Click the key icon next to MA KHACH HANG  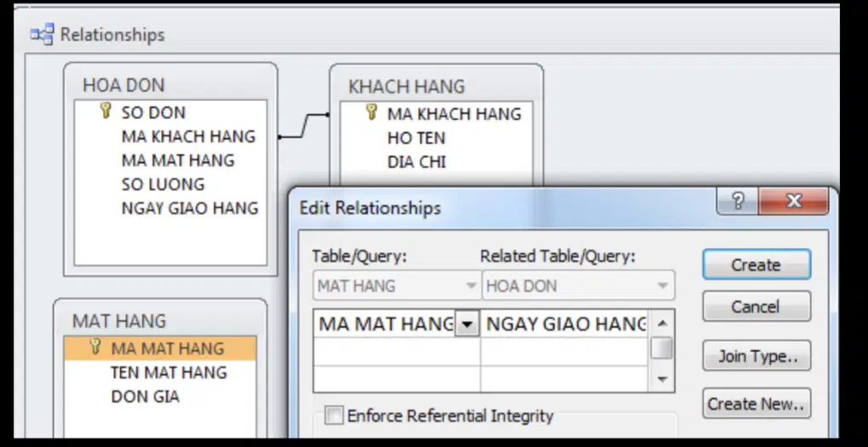pos(371,112)
